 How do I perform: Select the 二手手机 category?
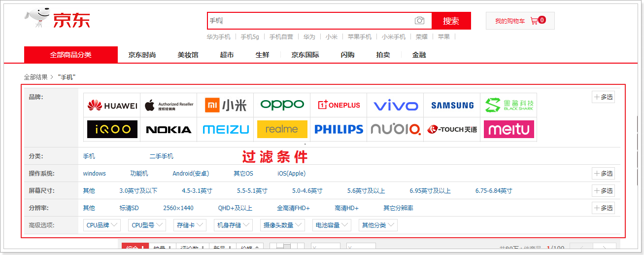162,156
